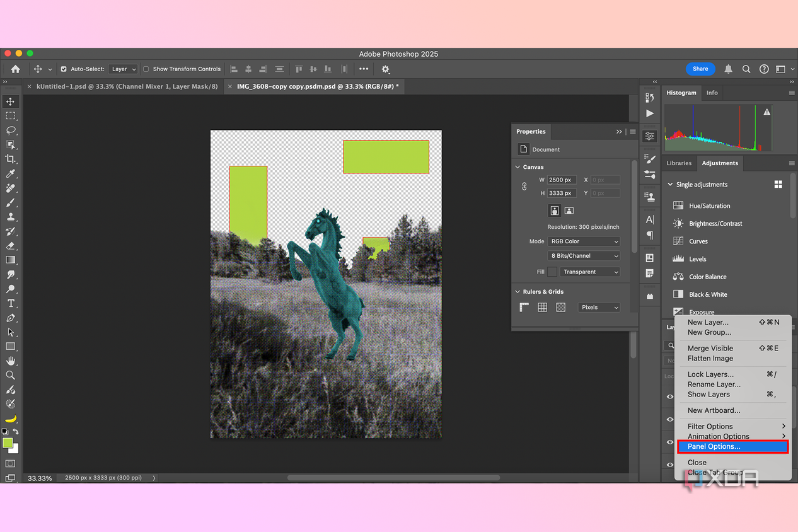Click the align left edges icon
Viewport: 798px width, 532px height.
tap(234, 69)
